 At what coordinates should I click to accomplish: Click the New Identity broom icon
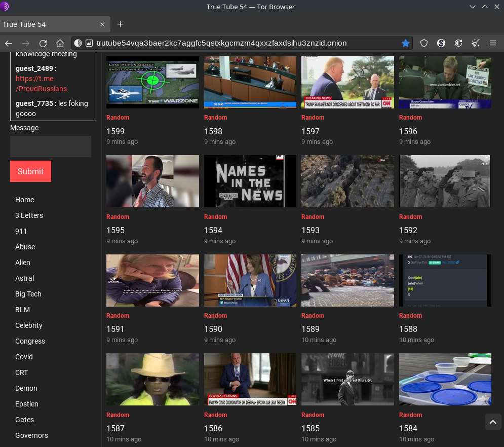(476, 43)
